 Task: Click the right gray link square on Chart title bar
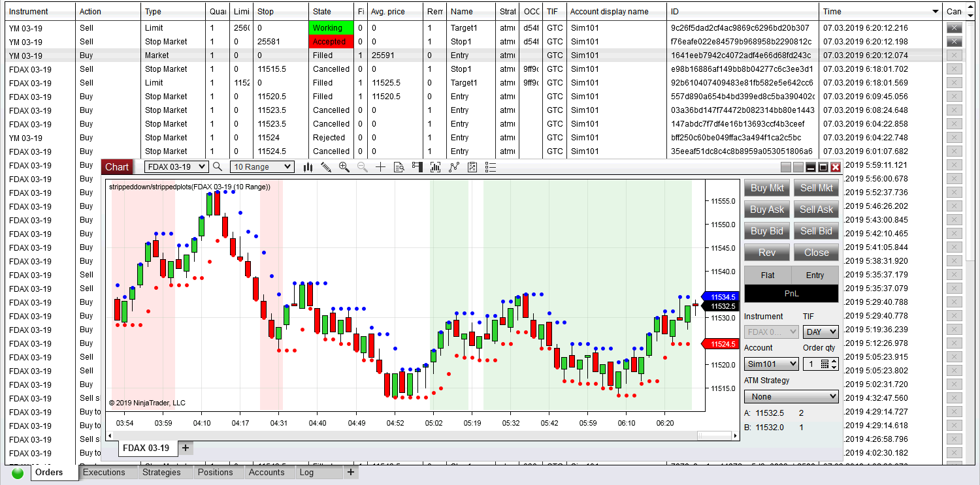click(x=798, y=167)
